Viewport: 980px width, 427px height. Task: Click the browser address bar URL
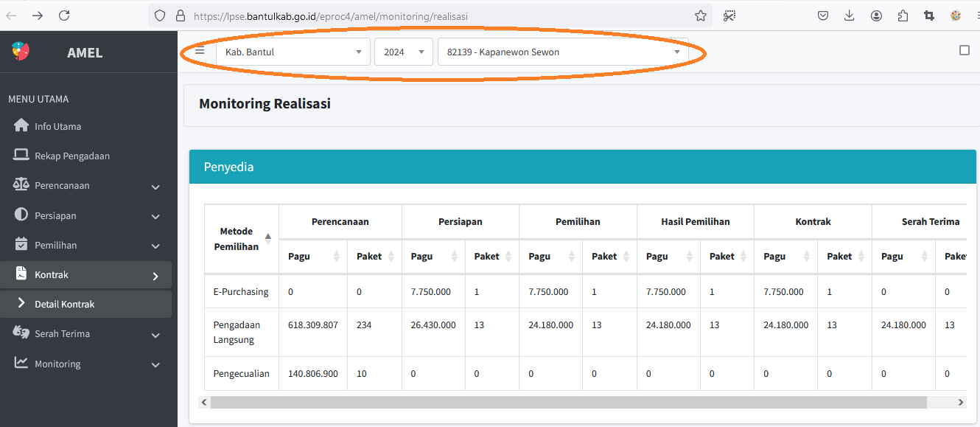331,15
